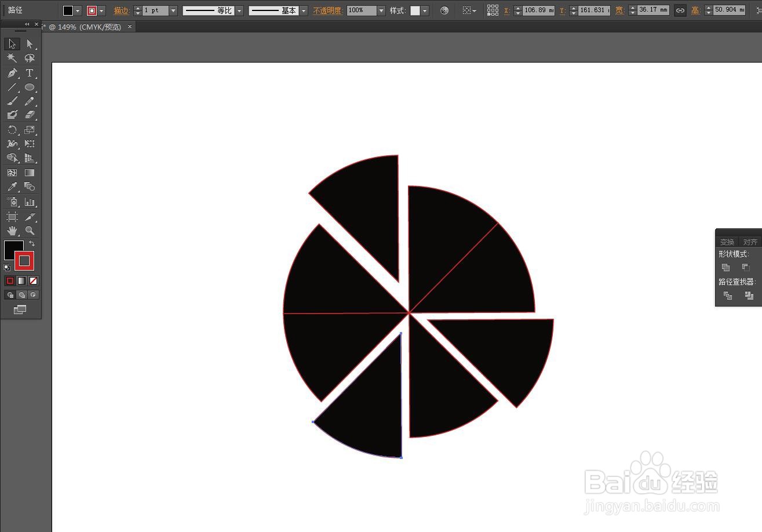This screenshot has height=532, width=762.
Task: Open stroke color dropdown in control bar
Action: 102,10
